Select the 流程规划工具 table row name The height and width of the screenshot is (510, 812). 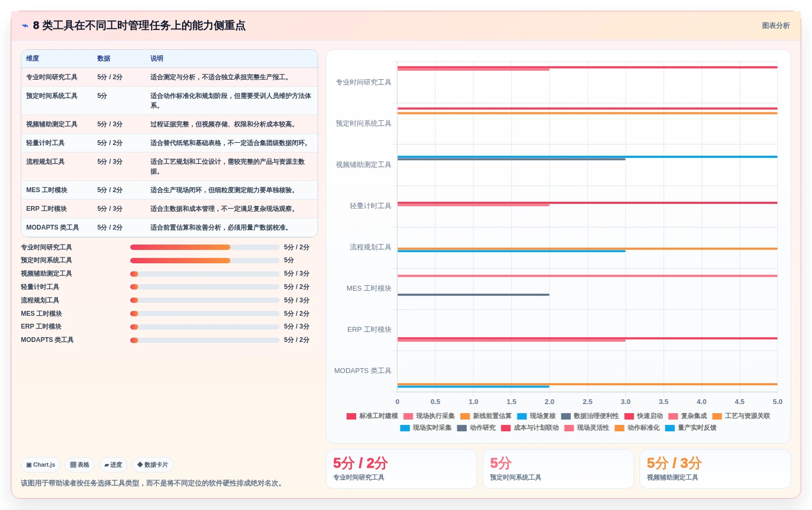46,162
